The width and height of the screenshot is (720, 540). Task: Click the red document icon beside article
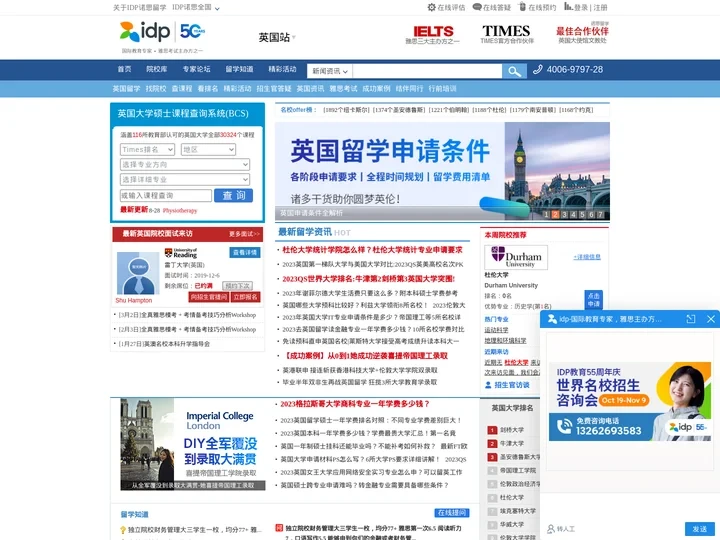[x=278, y=529]
